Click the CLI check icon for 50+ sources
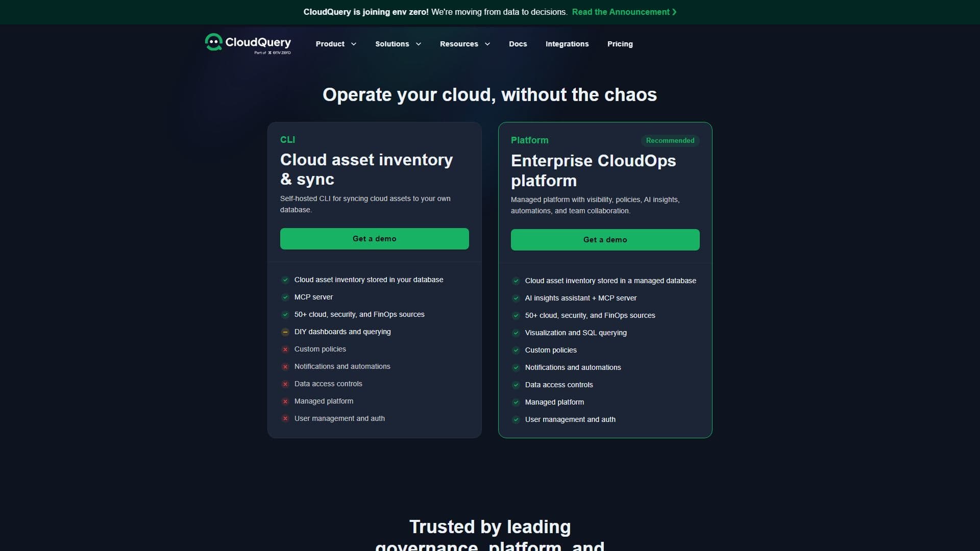The image size is (980, 551). (x=285, y=315)
